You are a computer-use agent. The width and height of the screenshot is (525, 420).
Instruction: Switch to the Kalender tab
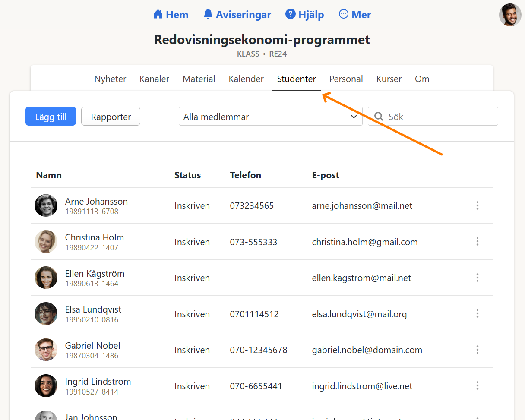[246, 79]
